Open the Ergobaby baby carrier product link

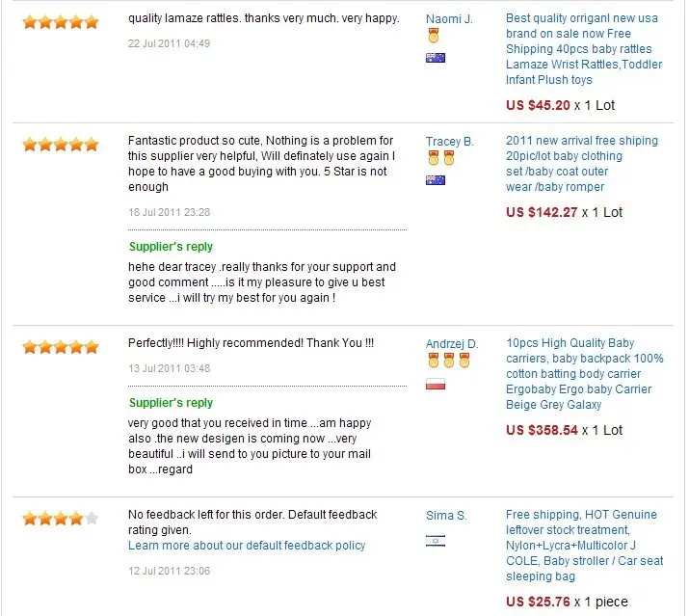584,374
